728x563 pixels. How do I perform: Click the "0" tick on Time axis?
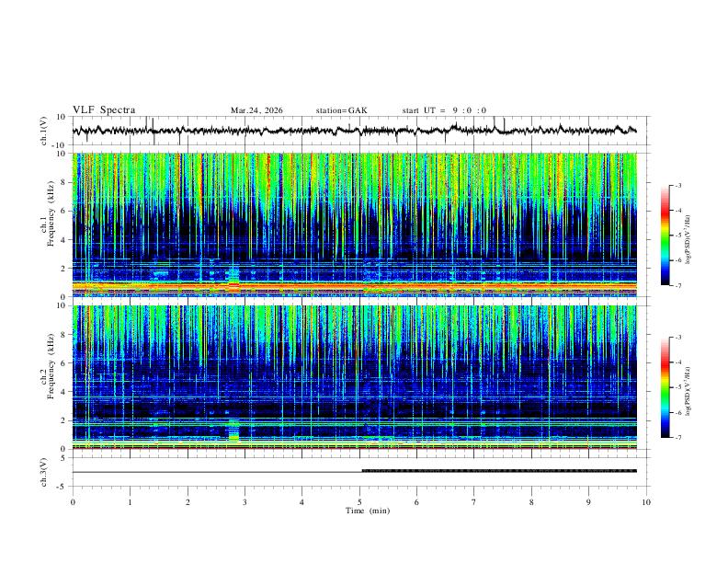(73, 502)
